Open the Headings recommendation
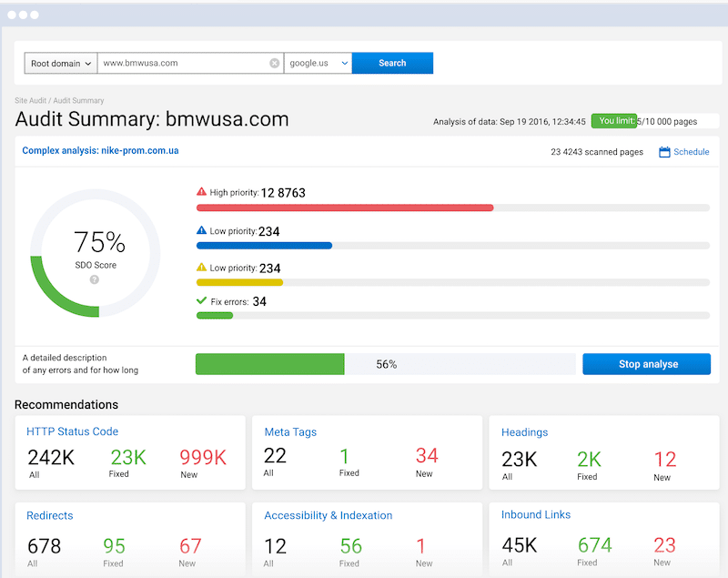Image resolution: width=728 pixels, height=578 pixels. tap(525, 432)
